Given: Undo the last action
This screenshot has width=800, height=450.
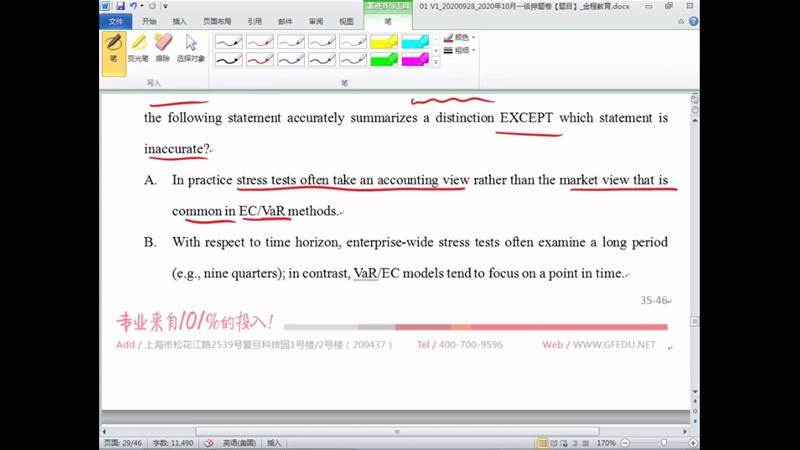Looking at the screenshot, I should [133, 6].
